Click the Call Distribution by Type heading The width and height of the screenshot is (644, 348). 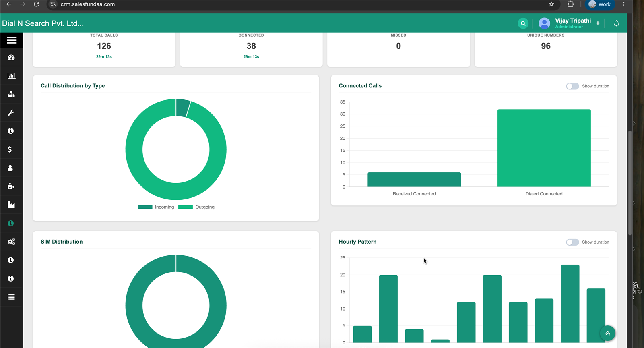coord(73,86)
